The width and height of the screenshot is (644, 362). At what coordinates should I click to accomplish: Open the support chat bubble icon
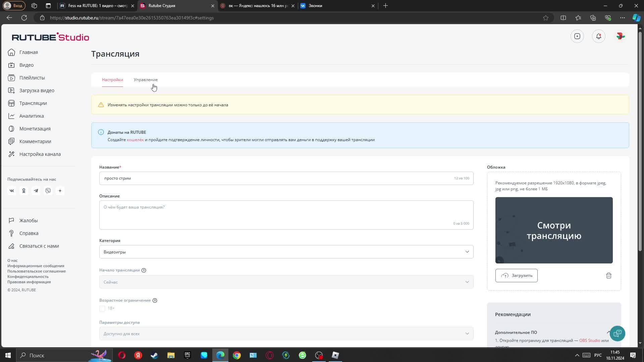tap(617, 334)
